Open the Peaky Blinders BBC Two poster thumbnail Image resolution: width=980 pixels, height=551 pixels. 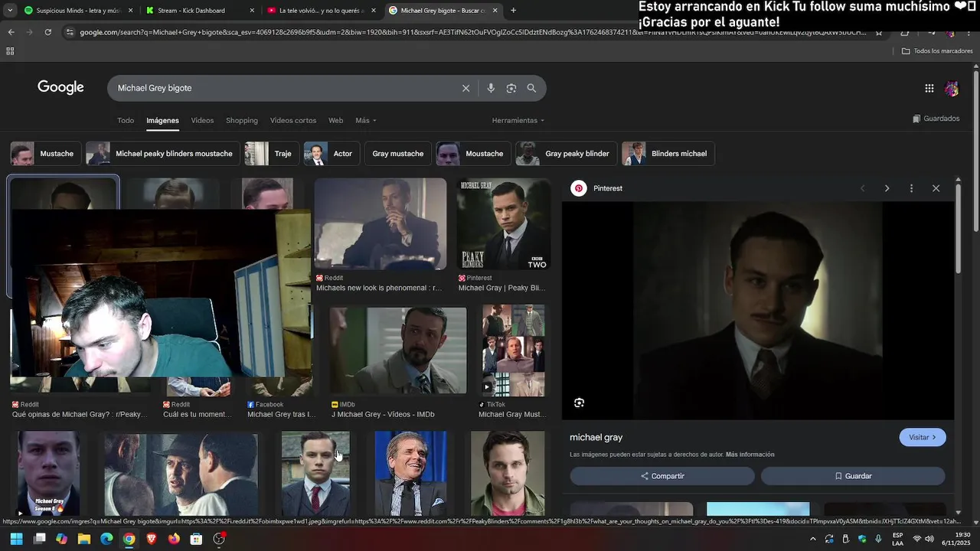(503, 224)
